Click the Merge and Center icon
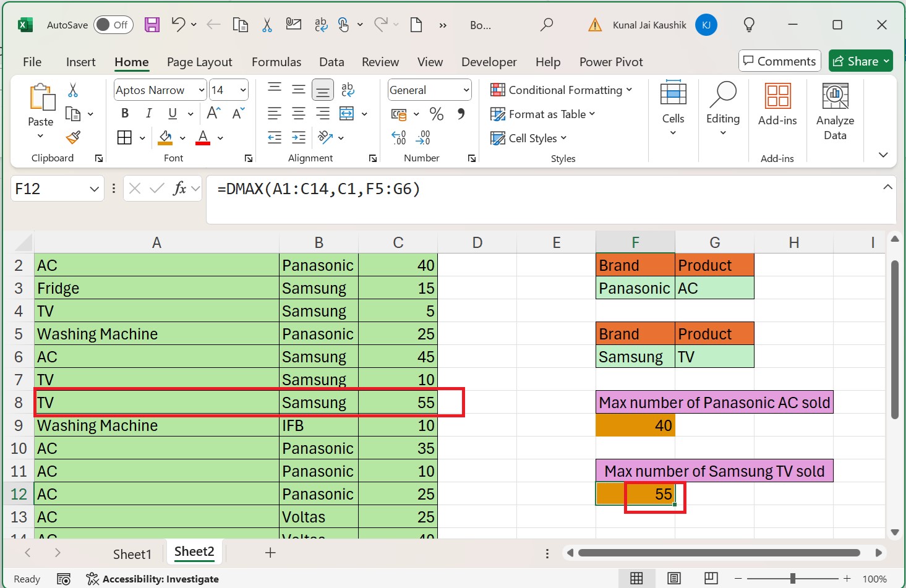This screenshot has height=588, width=906. point(347,114)
